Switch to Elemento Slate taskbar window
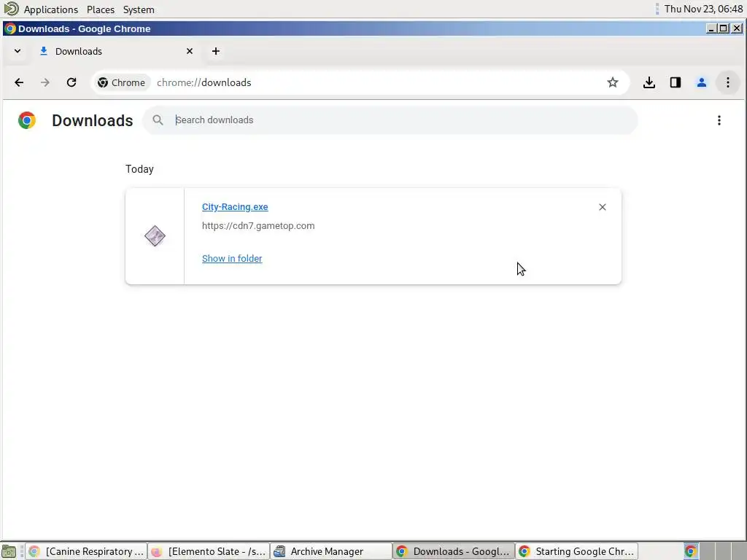747x560 pixels. point(209,551)
